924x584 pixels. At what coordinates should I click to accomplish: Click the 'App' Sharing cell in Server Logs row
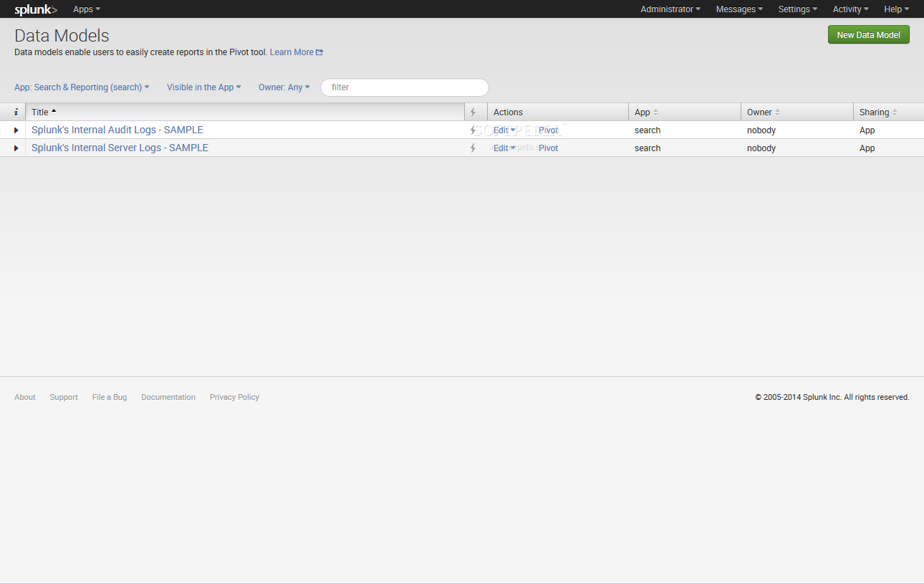pos(867,148)
